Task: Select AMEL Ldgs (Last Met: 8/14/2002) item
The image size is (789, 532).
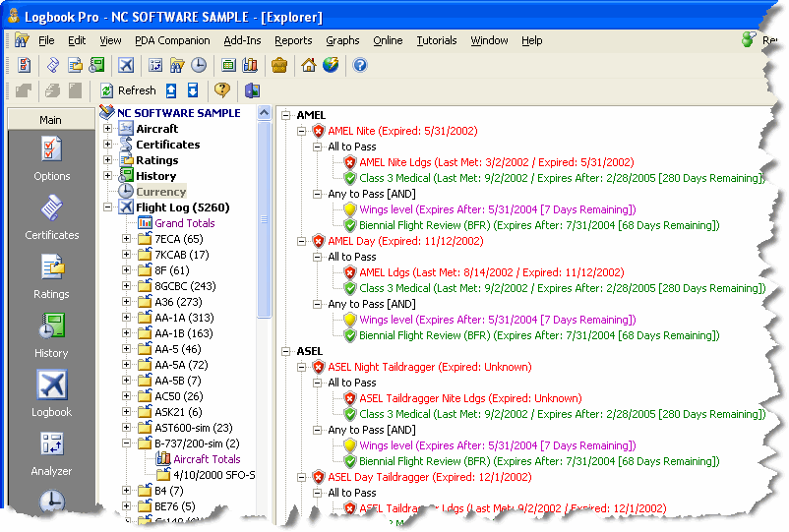Action: (492, 272)
